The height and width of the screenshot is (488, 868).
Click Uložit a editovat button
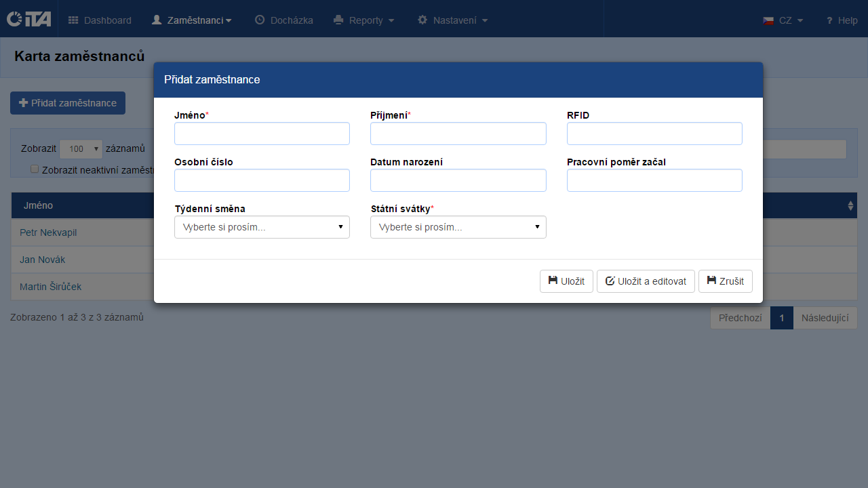click(x=646, y=281)
